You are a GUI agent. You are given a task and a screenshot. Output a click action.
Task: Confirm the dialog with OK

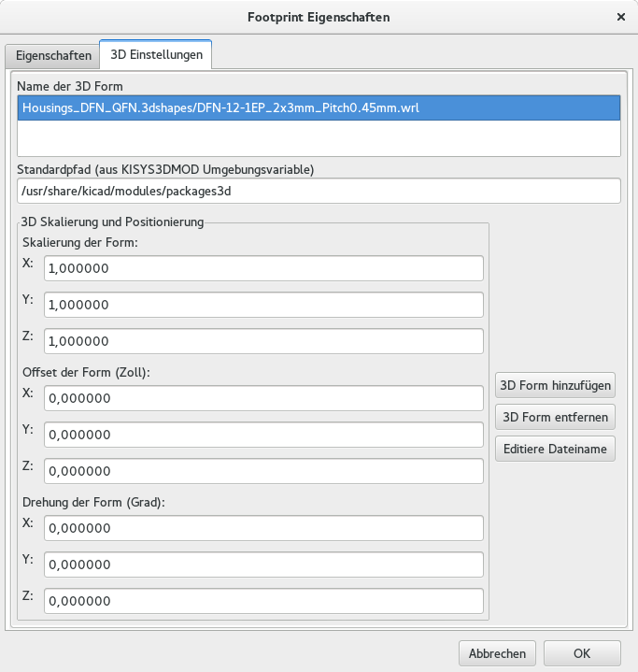click(582, 653)
